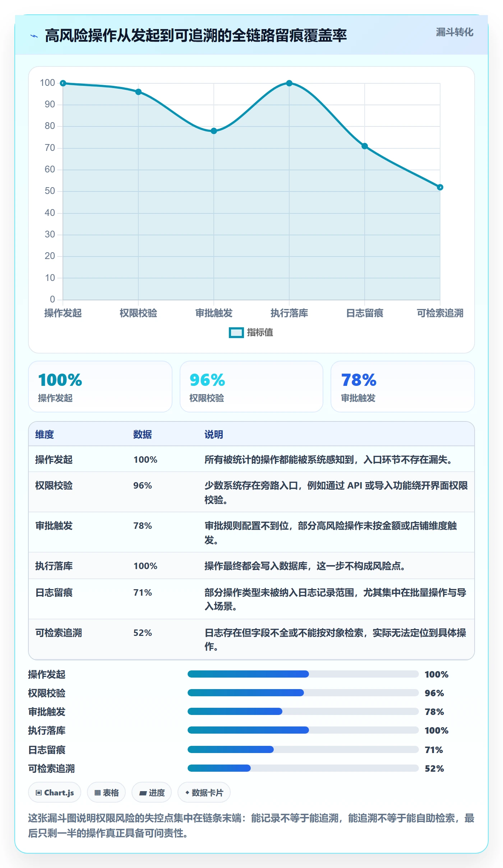This screenshot has width=503, height=868.
Task: Click the description about 审批规则配置不到位
Action: (x=331, y=533)
